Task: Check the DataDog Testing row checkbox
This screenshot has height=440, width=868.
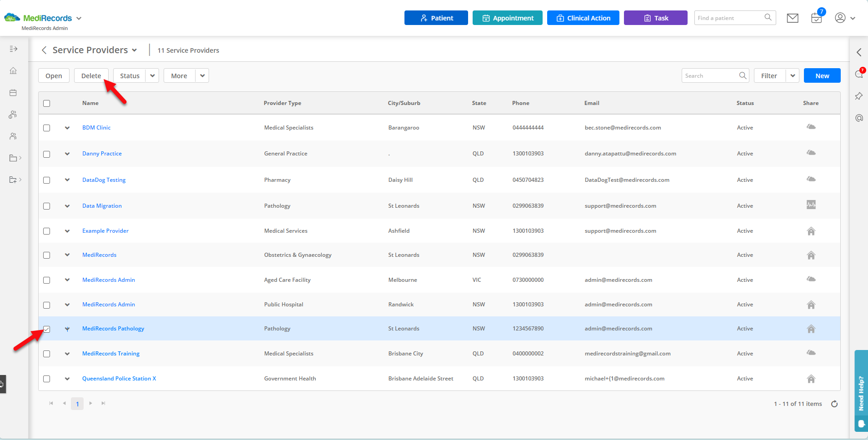Action: (46, 180)
